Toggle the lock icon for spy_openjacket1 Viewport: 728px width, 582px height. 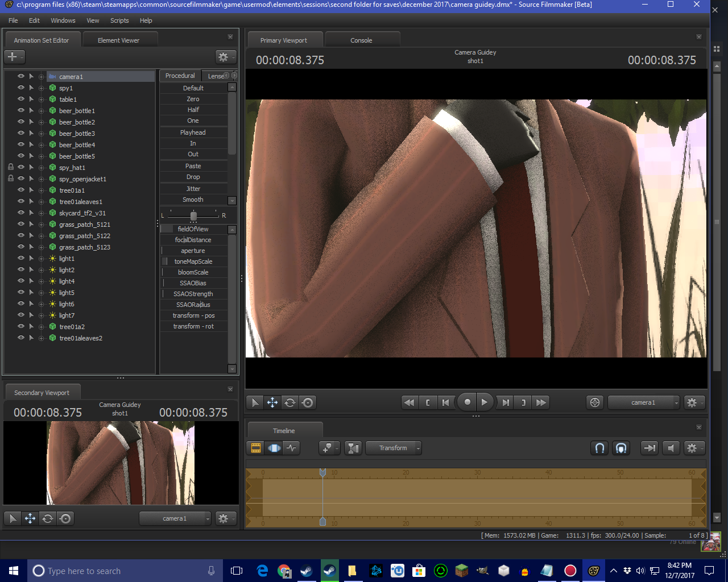[x=11, y=178]
